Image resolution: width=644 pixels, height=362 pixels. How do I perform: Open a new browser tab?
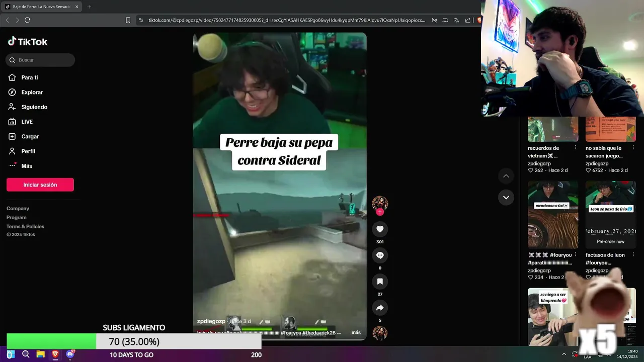(x=89, y=7)
